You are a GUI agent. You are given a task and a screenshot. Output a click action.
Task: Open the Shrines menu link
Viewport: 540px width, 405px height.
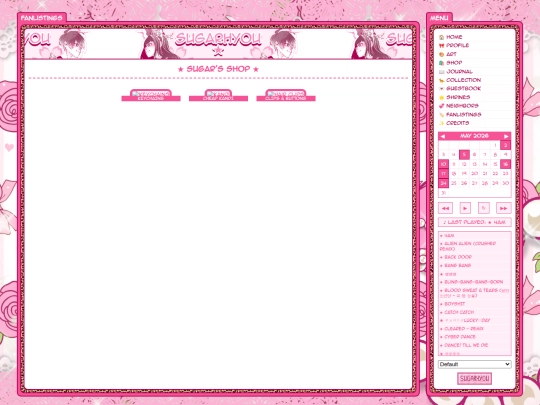(x=458, y=97)
